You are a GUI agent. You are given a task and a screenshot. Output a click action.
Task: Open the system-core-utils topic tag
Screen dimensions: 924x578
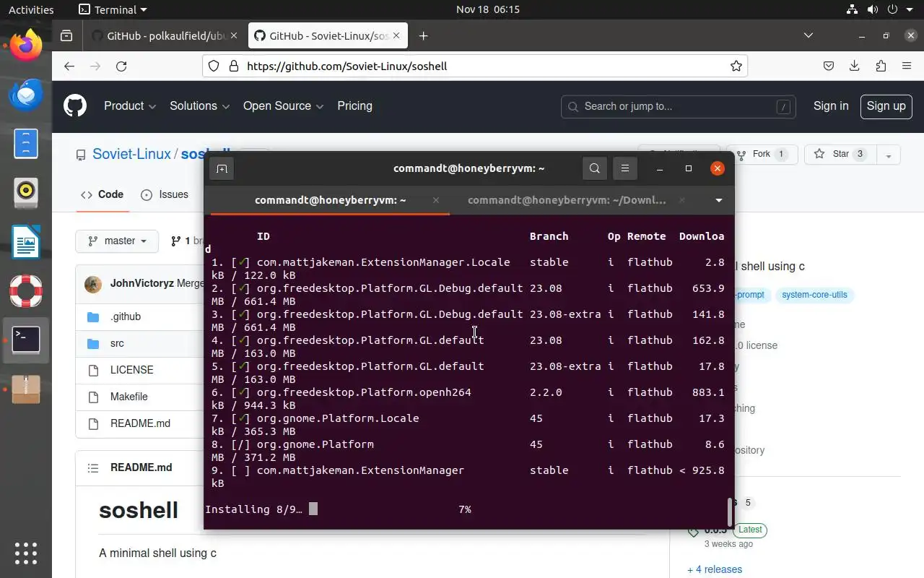814,295
